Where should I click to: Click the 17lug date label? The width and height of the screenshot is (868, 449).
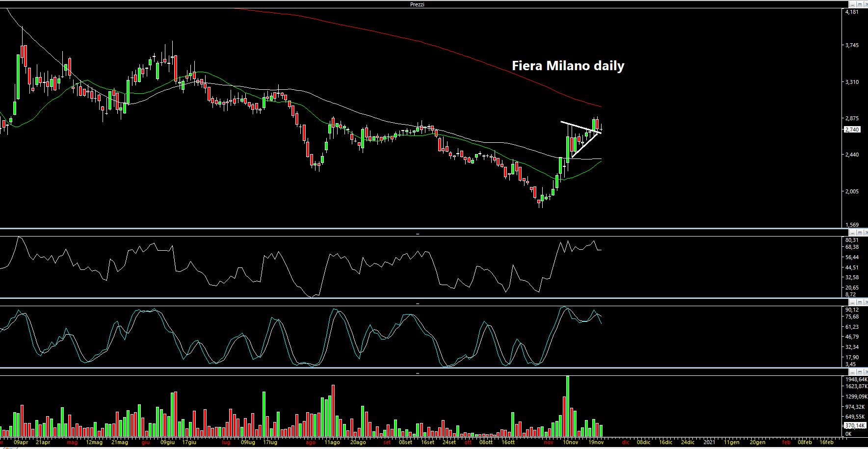pos(269,442)
